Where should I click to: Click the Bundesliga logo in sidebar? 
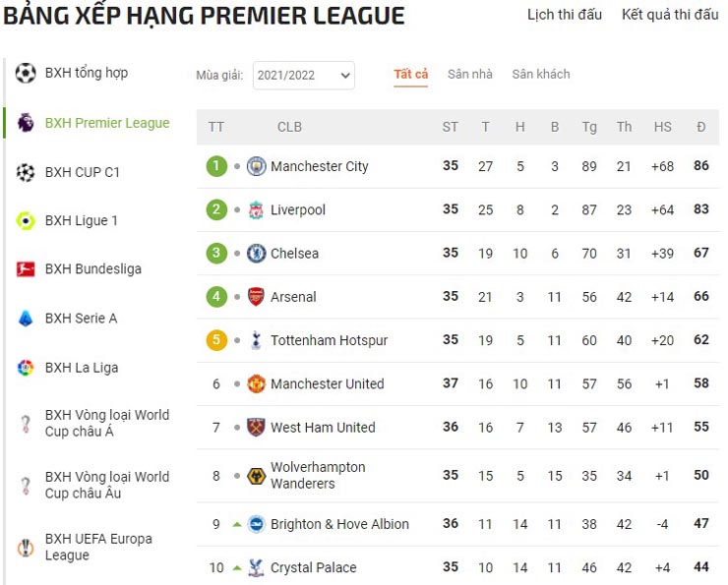pos(26,269)
